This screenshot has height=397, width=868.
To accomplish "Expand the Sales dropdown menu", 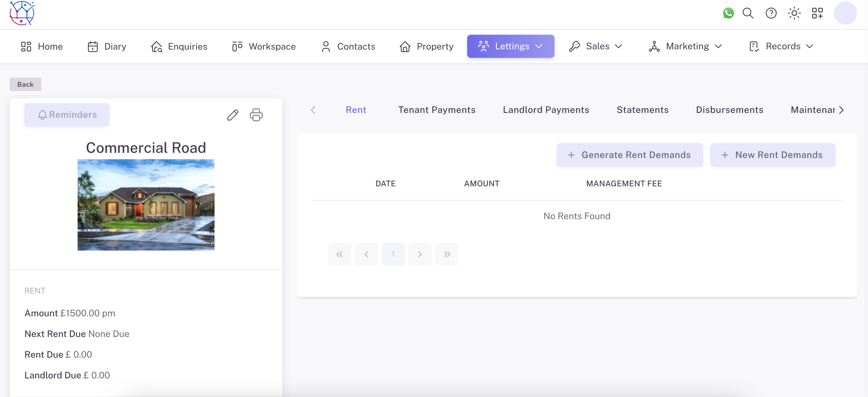I will (x=595, y=46).
